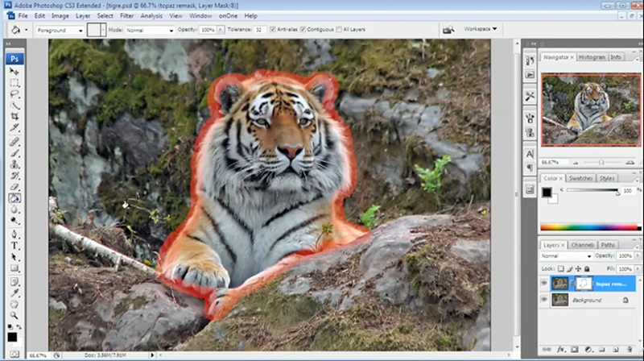Switch to the Histogram tab

click(x=592, y=57)
